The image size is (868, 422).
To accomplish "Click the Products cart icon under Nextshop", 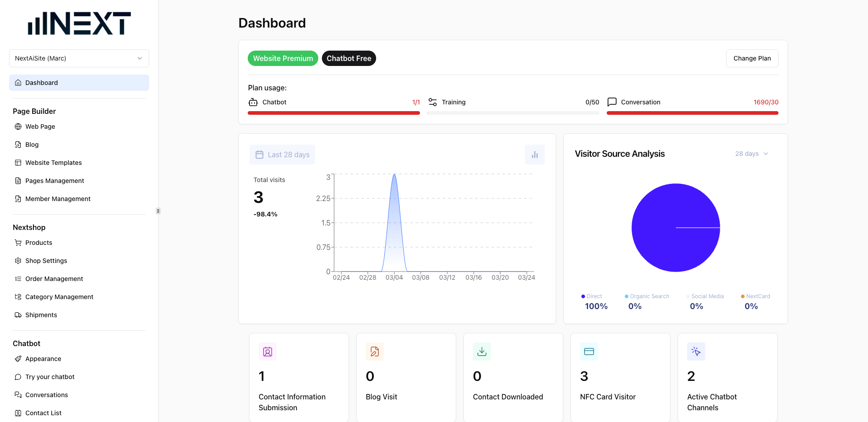I will coord(18,243).
